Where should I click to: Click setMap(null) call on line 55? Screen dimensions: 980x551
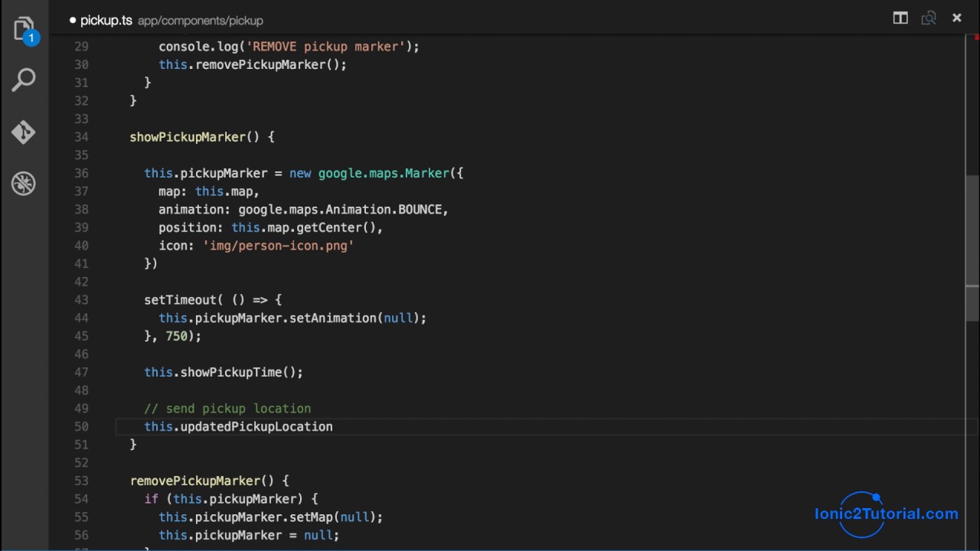332,517
